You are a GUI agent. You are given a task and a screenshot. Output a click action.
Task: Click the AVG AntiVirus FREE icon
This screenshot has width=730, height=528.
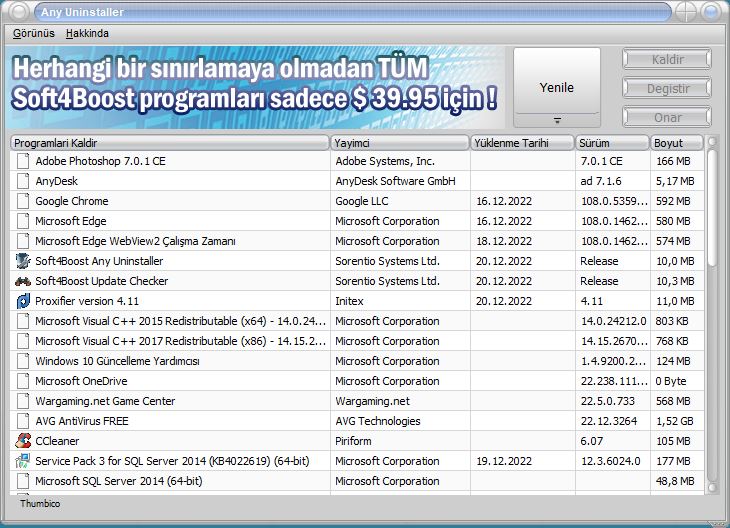click(23, 421)
